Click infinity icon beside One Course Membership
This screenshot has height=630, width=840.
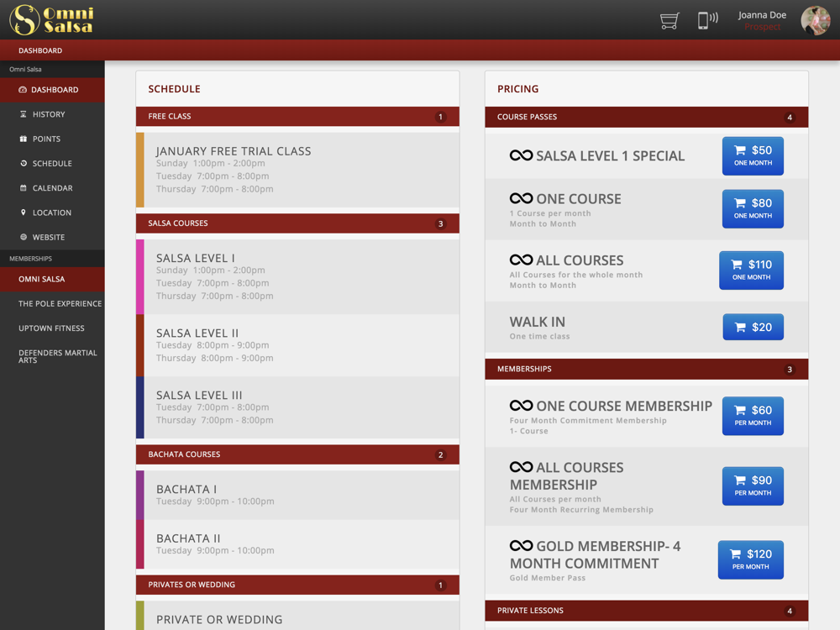(x=521, y=406)
